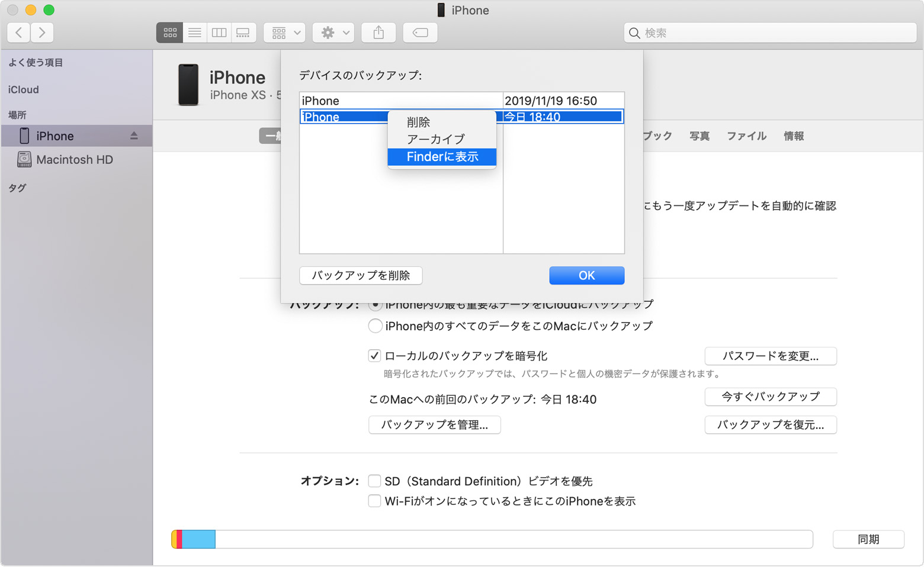The height and width of the screenshot is (567, 924).
Task: Open the 情報 tab
Action: [x=794, y=136]
